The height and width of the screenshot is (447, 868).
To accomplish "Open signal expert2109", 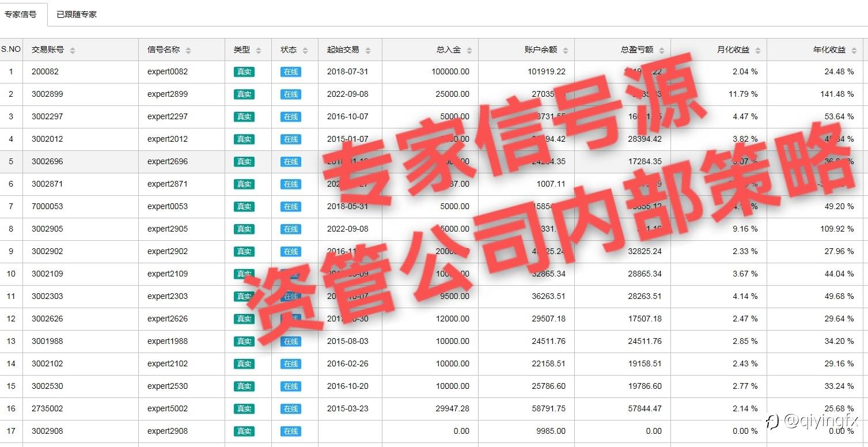I will tap(168, 274).
